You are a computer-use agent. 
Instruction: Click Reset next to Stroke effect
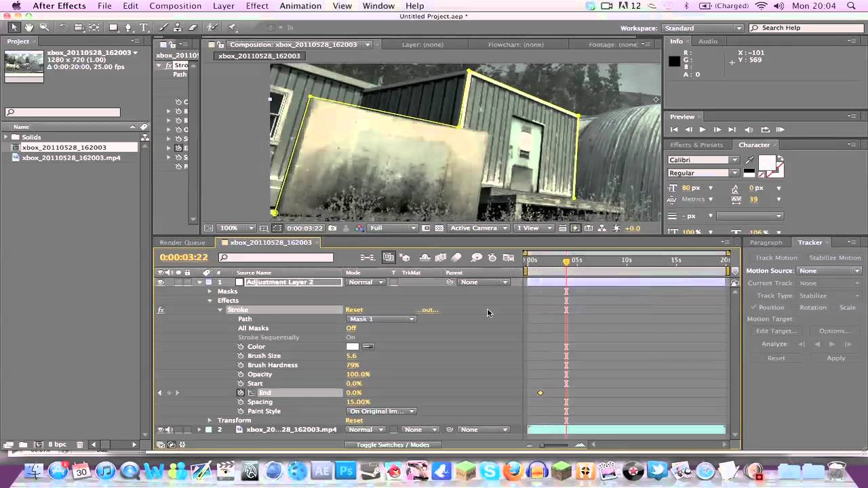click(x=354, y=310)
